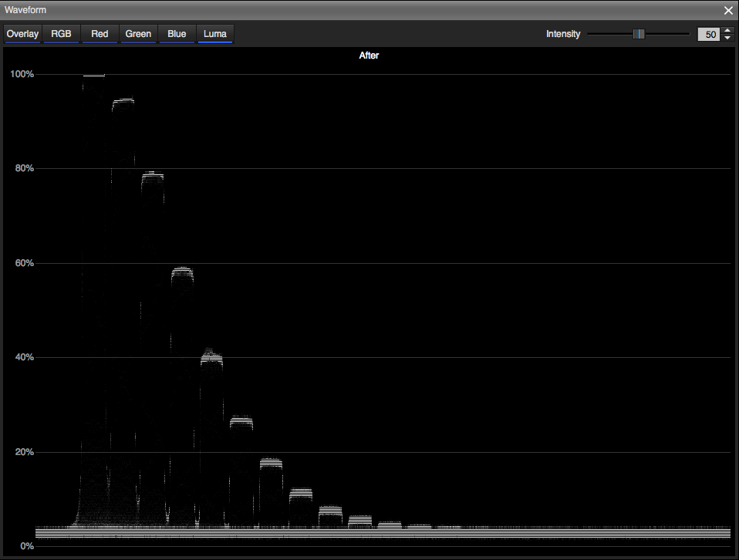Viewport: 739px width, 560px height.
Task: Select the RGB waveform view
Action: pyautogui.click(x=61, y=34)
